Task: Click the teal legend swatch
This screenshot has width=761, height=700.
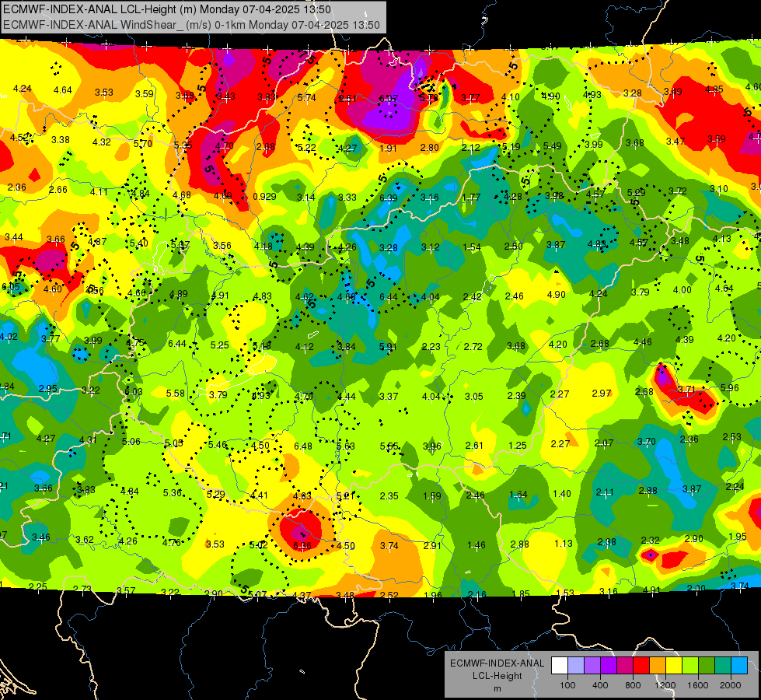Action: [723, 665]
